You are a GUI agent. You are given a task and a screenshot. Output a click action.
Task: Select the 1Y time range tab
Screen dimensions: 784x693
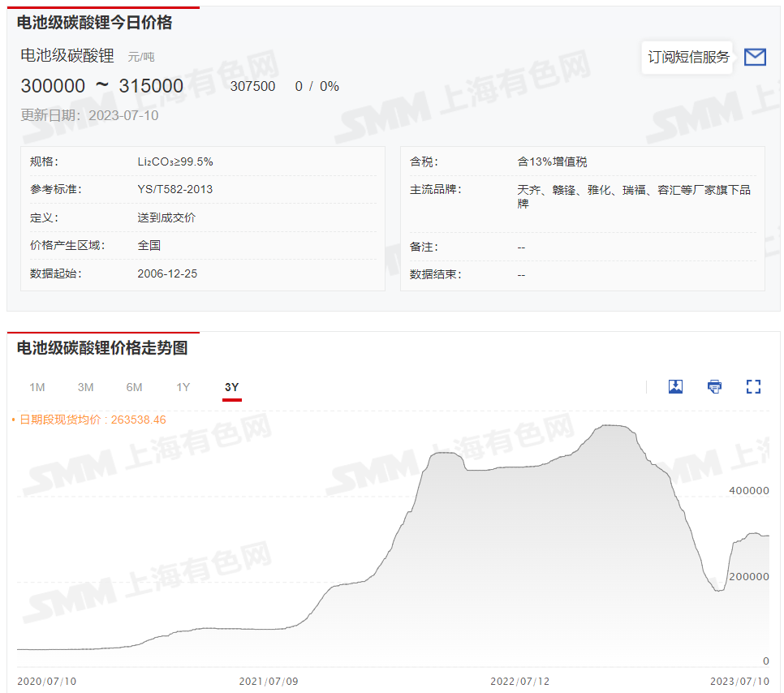183,388
